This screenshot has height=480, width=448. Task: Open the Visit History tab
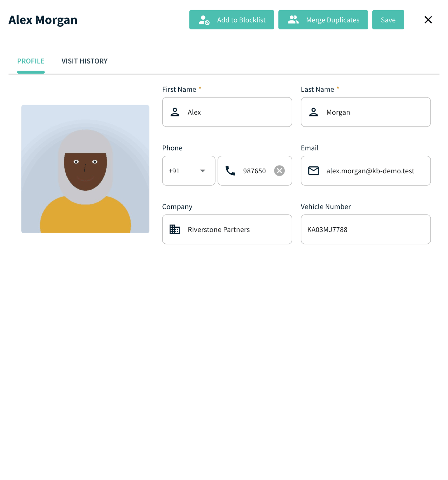85,61
